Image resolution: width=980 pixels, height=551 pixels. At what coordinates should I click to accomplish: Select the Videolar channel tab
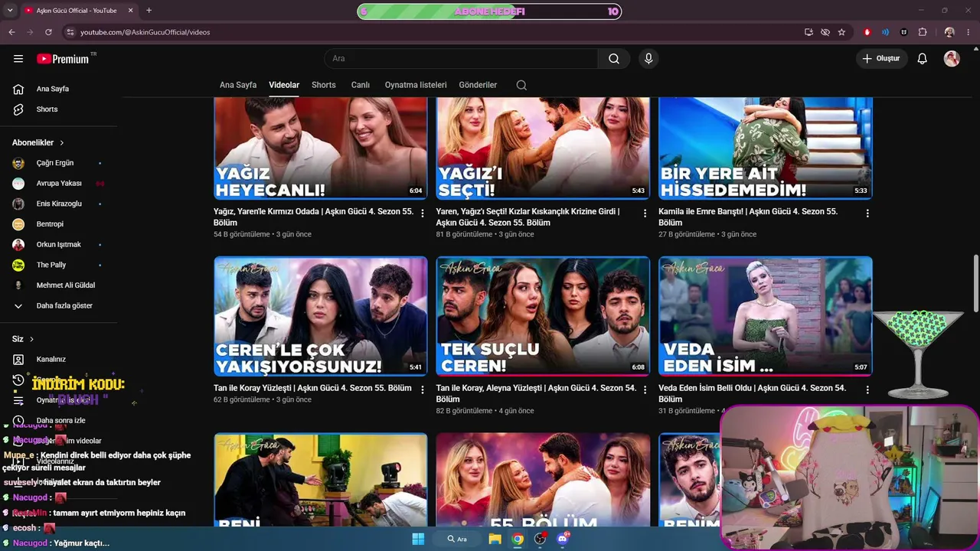pos(284,85)
